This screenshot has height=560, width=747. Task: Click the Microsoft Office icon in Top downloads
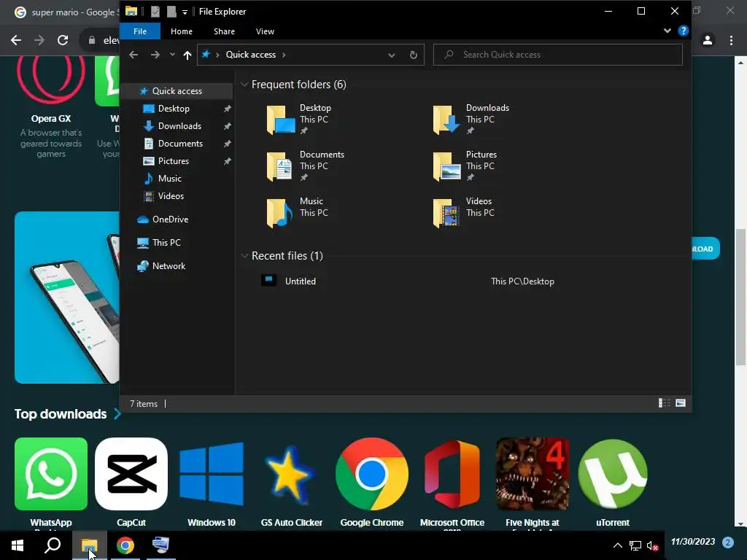(452, 474)
